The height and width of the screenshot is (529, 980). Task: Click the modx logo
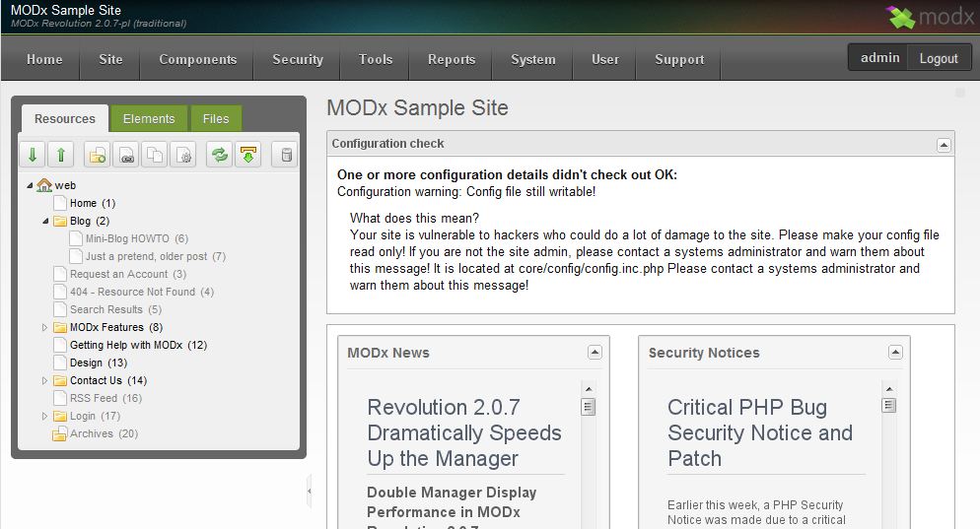click(930, 17)
